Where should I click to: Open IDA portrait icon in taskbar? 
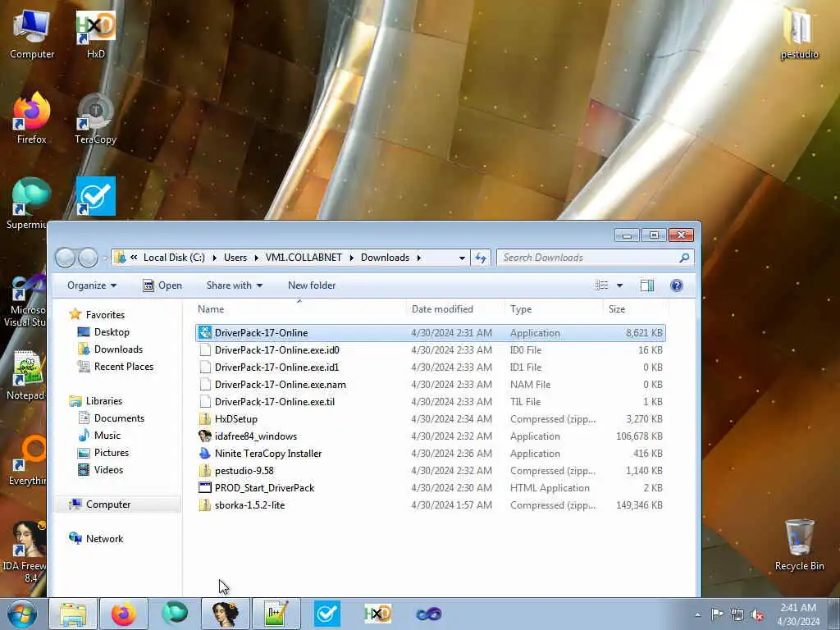click(x=226, y=614)
